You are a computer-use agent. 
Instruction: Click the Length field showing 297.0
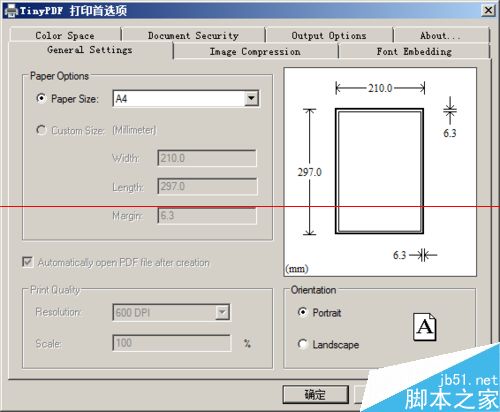coord(207,186)
